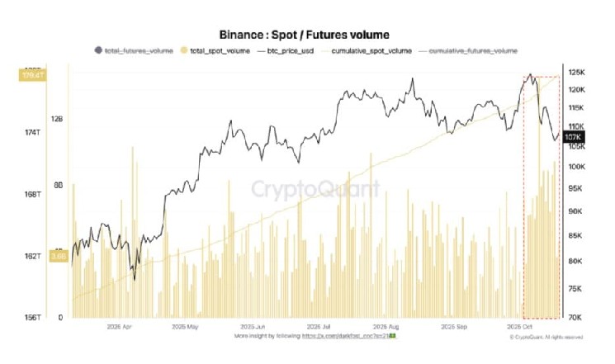Click the yellow total_spot_volume legend marker
This screenshot has height=364, width=615.
(183, 51)
